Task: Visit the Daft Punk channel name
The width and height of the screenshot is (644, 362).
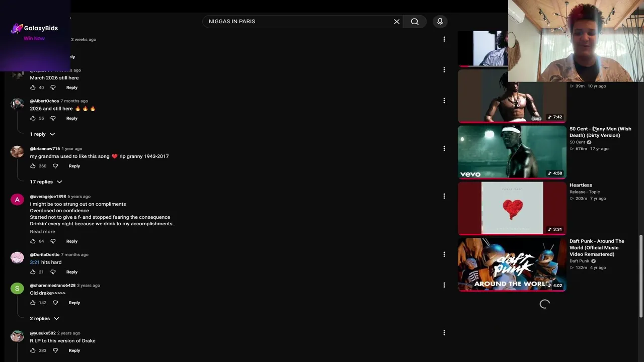Action: click(580, 261)
